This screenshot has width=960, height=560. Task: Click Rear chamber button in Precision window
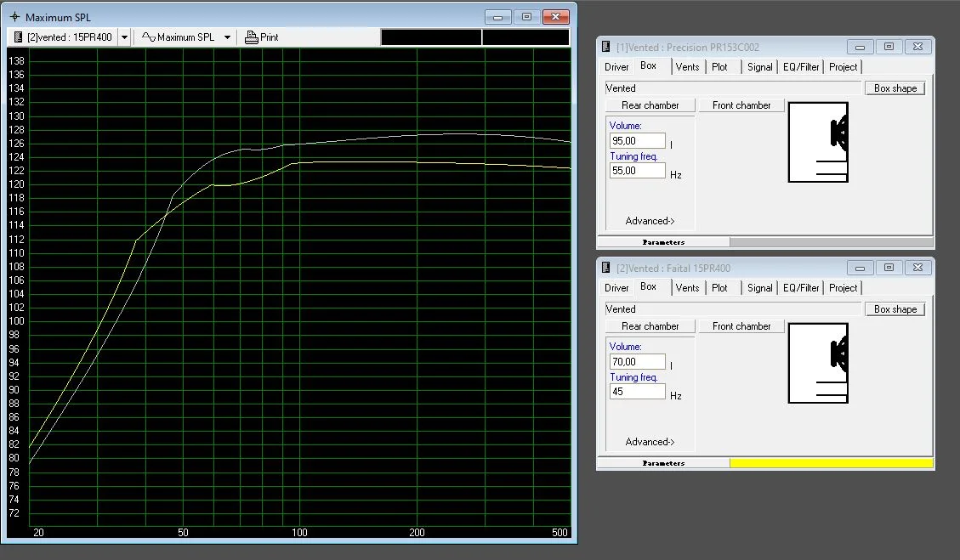[650, 105]
